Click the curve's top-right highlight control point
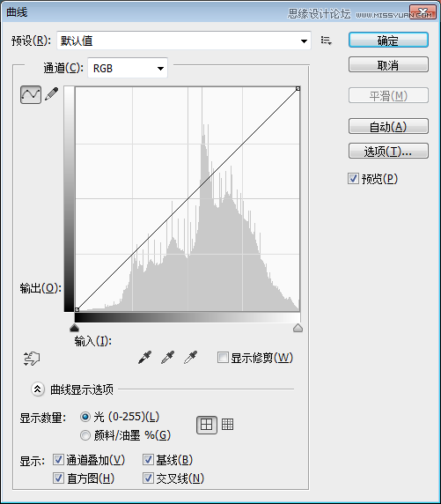441x504 pixels. pyautogui.click(x=298, y=88)
